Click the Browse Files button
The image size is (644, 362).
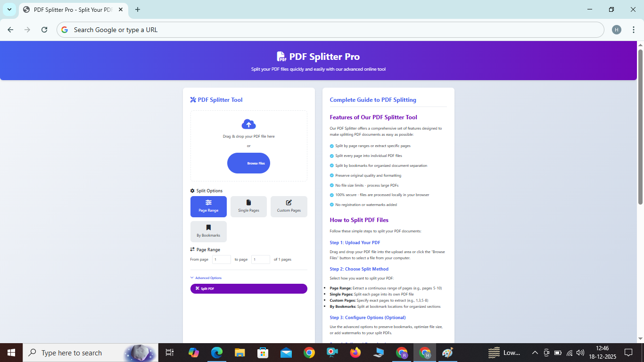248,163
